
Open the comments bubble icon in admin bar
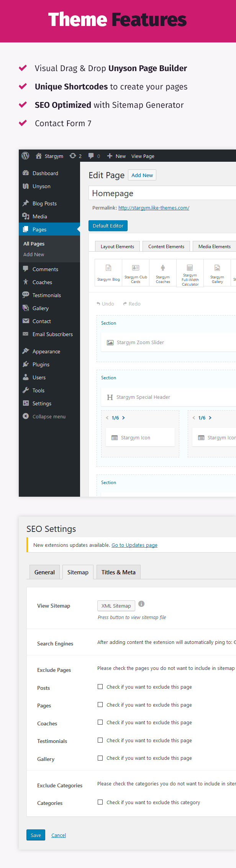pyautogui.click(x=91, y=156)
